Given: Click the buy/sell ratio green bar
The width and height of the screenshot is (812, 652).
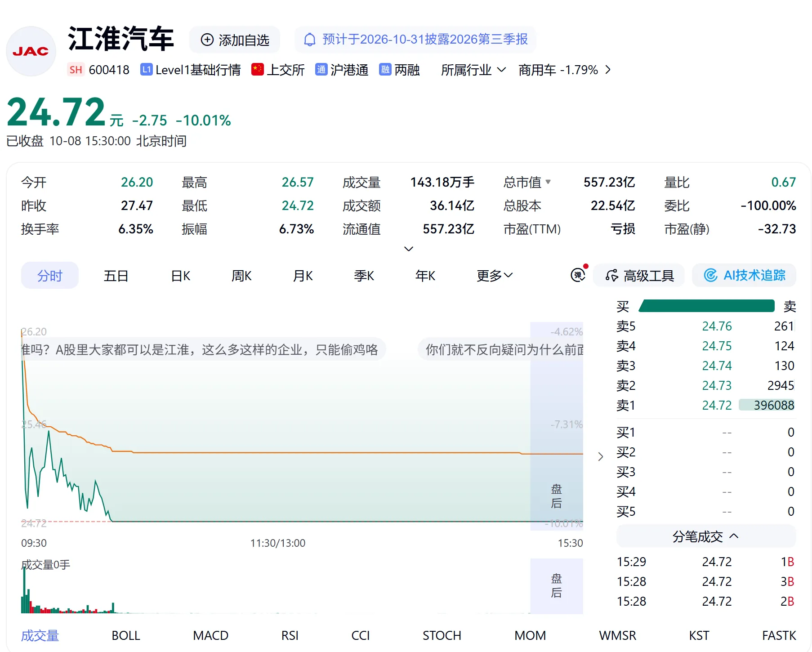Looking at the screenshot, I should (706, 306).
